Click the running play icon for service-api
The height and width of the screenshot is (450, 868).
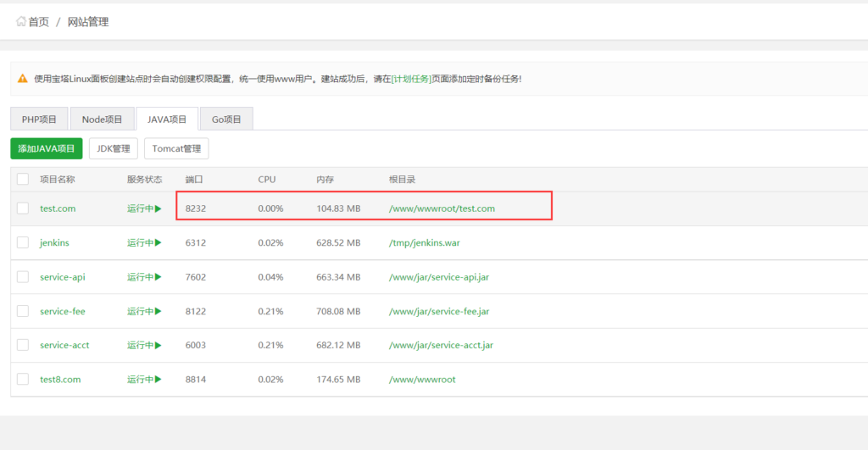159,277
